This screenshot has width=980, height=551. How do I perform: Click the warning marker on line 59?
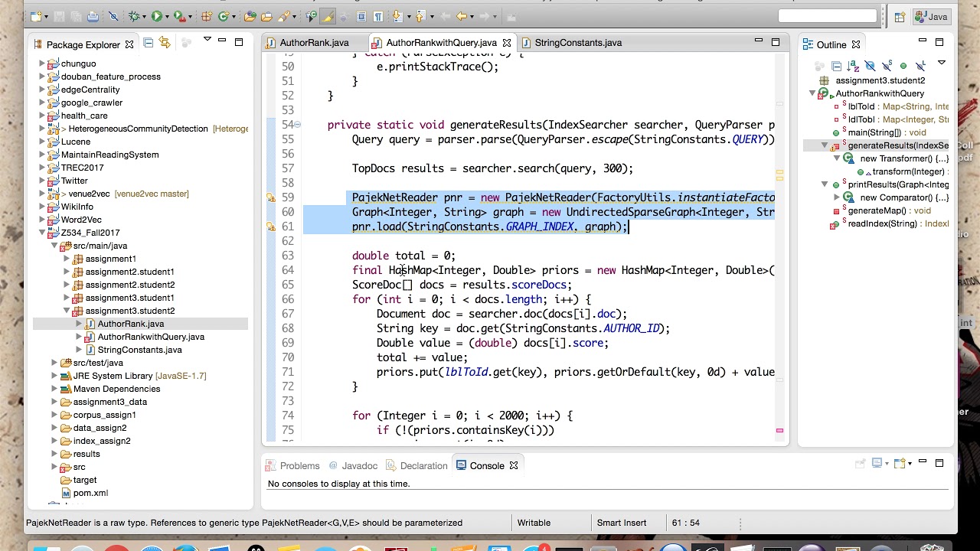270,197
